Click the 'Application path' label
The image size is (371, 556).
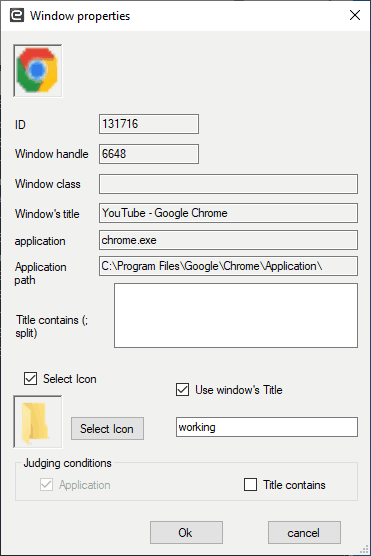point(40,273)
